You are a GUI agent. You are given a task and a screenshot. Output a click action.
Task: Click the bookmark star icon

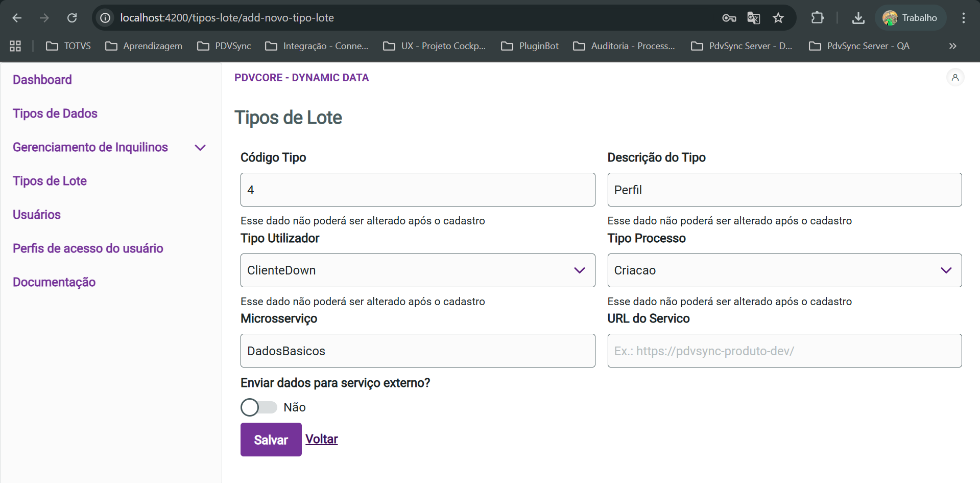pos(778,18)
